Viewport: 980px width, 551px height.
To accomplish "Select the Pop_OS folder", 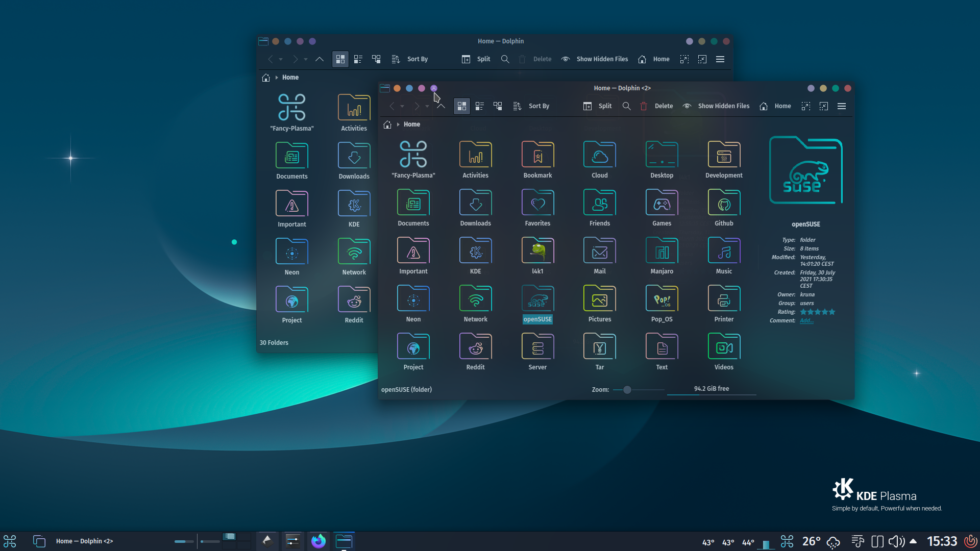I will tap(662, 304).
